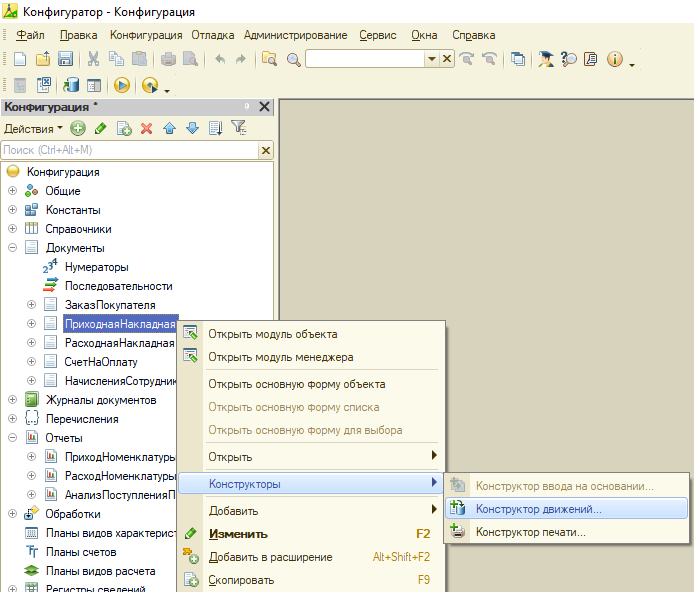This screenshot has height=592, width=694.
Task: Expand the Обработки tree node
Action: (x=12, y=514)
